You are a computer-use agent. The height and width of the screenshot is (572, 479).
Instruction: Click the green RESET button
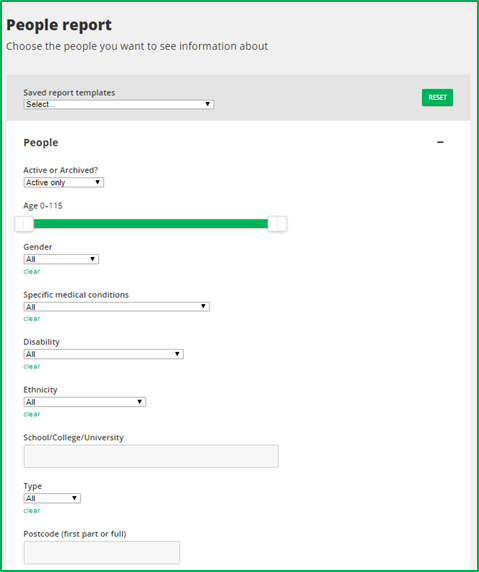[437, 97]
